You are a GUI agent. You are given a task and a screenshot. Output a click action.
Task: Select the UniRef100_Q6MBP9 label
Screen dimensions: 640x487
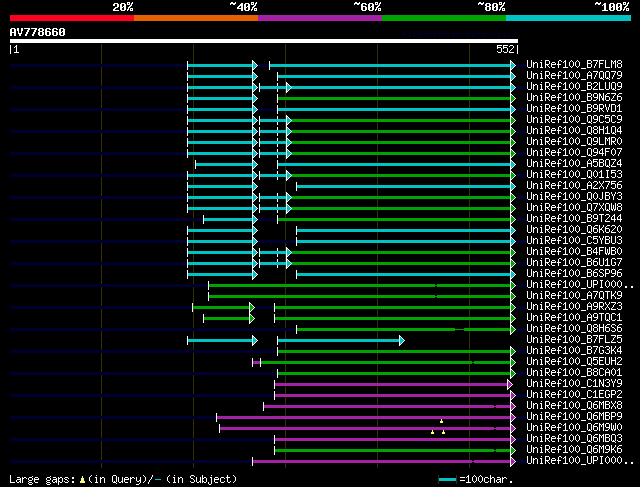click(574, 417)
